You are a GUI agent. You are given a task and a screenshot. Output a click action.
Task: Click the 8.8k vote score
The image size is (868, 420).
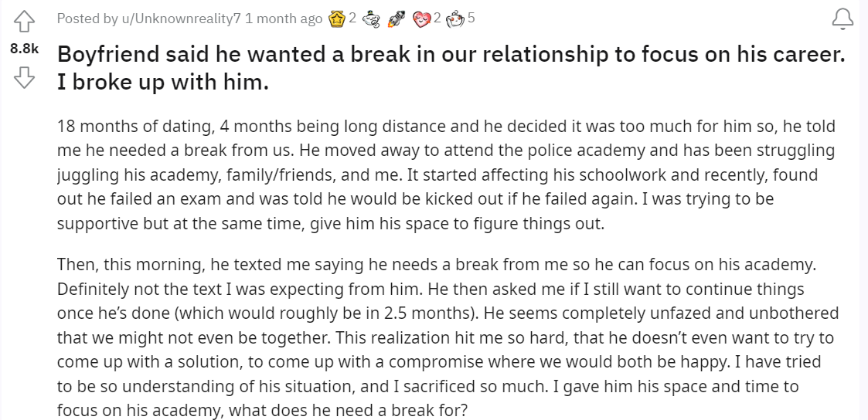point(25,49)
